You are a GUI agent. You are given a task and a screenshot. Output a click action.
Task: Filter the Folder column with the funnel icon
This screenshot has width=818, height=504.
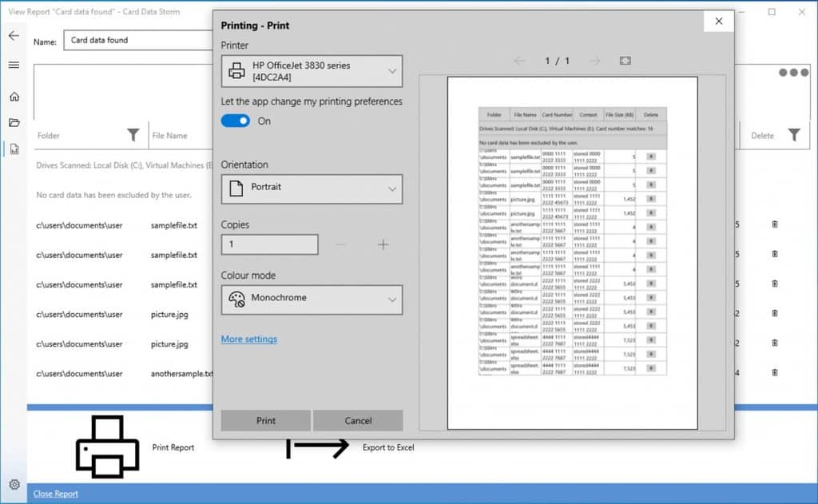133,135
